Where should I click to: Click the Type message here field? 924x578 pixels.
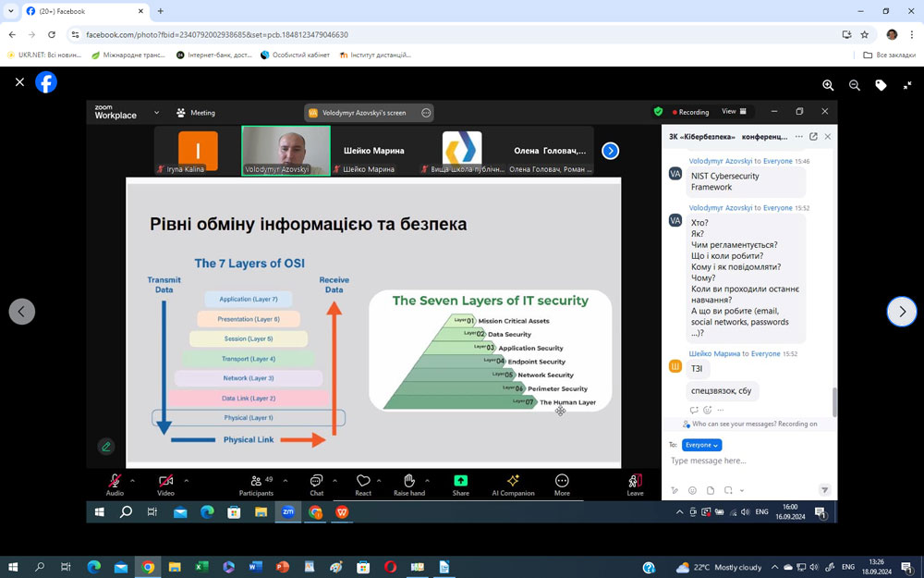[x=739, y=461]
